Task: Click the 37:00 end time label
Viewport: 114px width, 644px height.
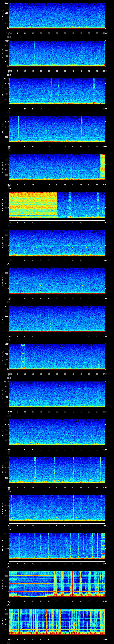Action: (105, 374)
